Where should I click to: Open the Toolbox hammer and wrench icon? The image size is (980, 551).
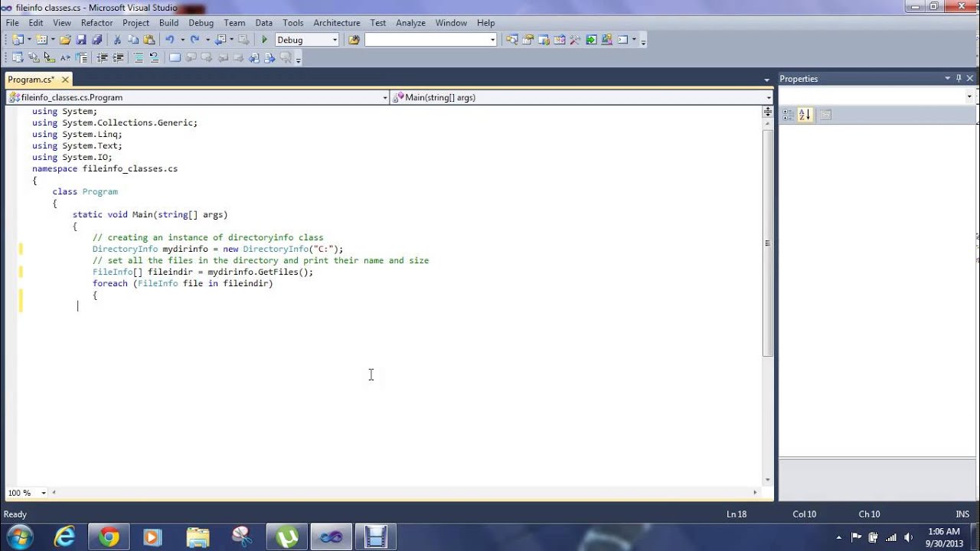[575, 40]
